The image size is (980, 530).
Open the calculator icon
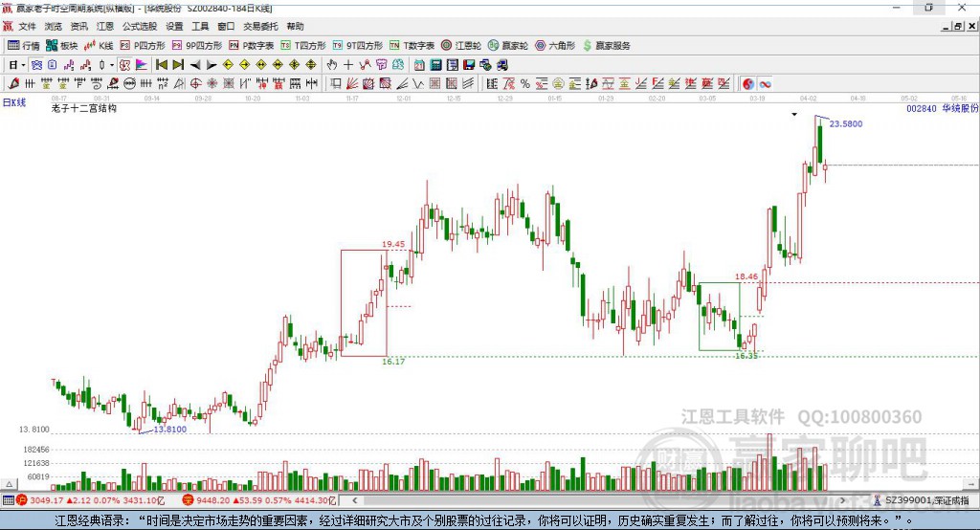click(x=436, y=65)
